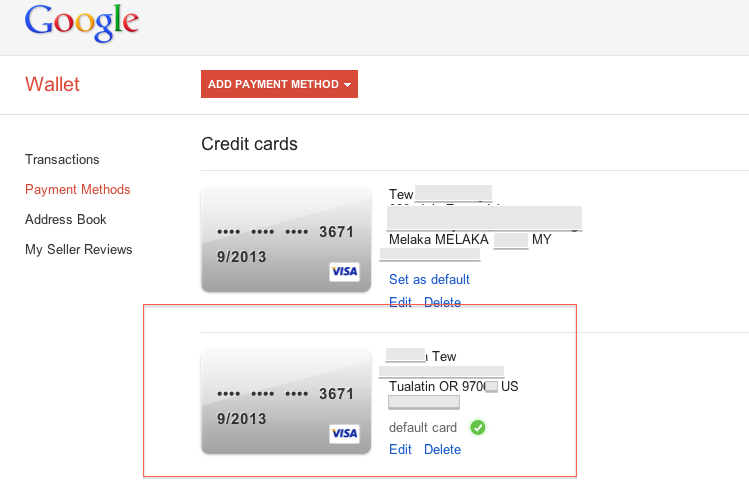The image size is (749, 487).
Task: Select the second credit card image
Action: coord(286,401)
